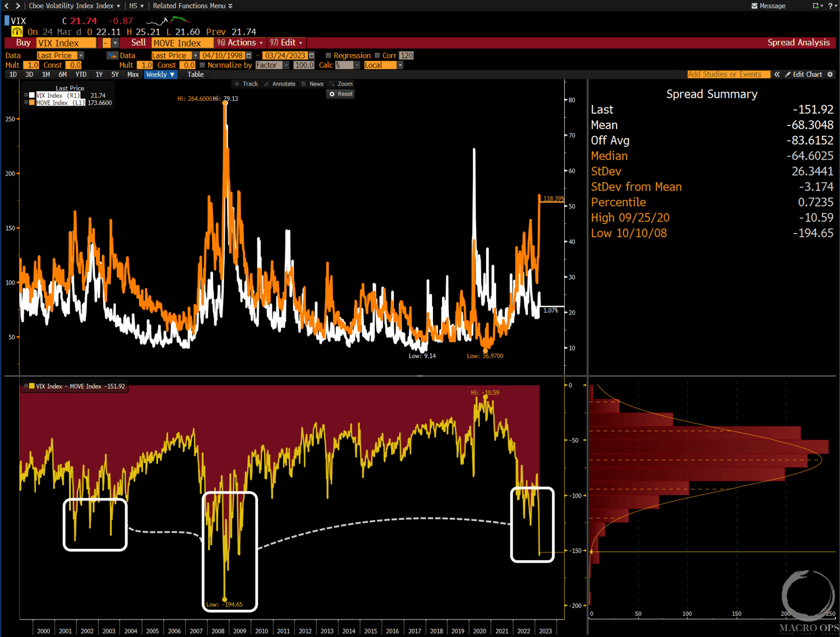
Task: Swap securities with the blue arrows icon
Action: (112, 55)
